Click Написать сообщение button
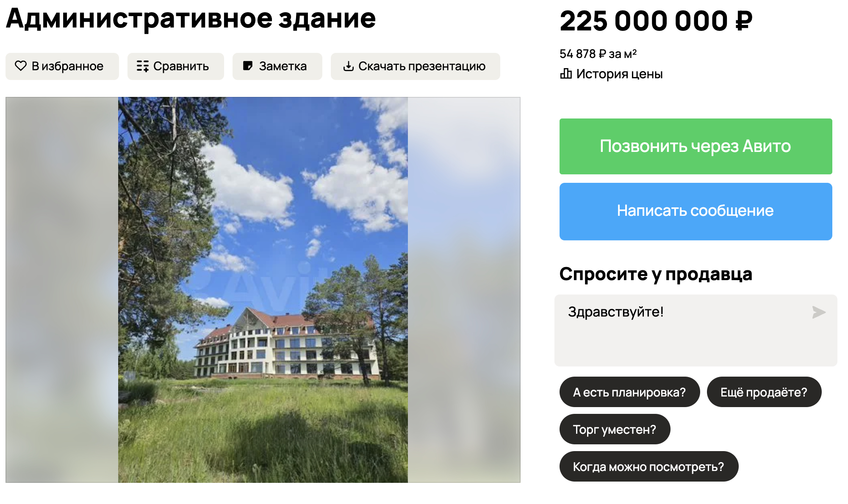 [696, 212]
